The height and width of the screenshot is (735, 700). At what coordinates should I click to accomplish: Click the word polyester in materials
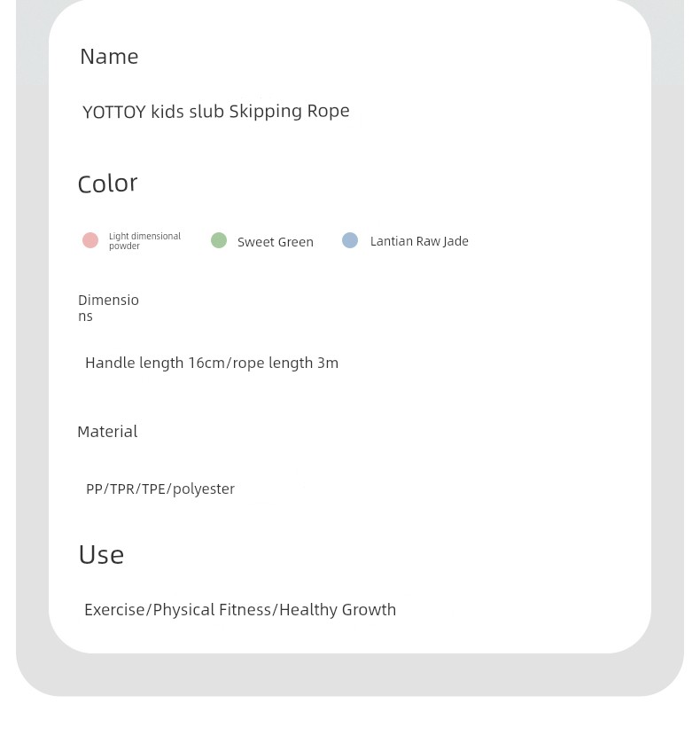click(x=204, y=489)
